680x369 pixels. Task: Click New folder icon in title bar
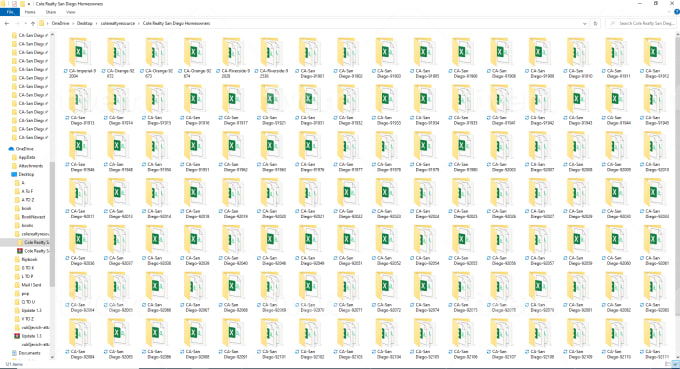22,3
